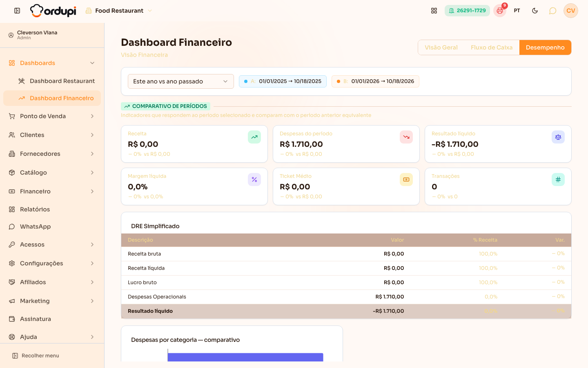The height and width of the screenshot is (368, 588).
Task: Collapse sidebar using top-left panel icon
Action: click(x=17, y=11)
